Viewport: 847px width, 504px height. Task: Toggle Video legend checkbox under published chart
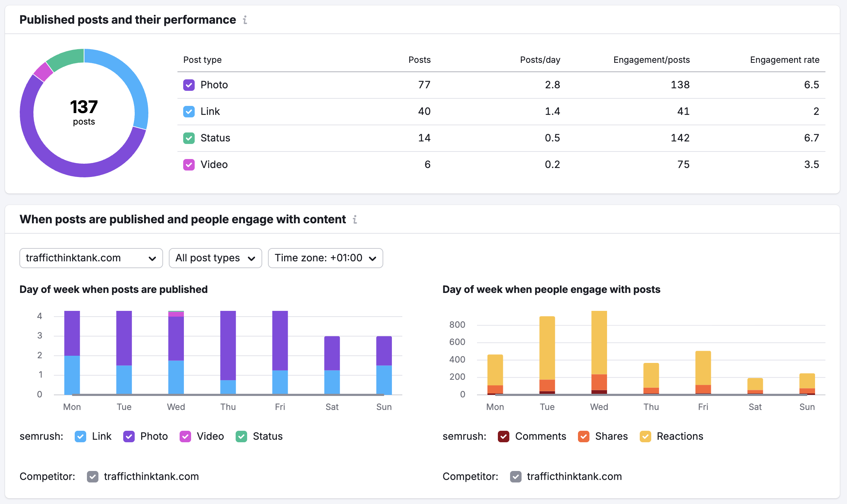(185, 437)
